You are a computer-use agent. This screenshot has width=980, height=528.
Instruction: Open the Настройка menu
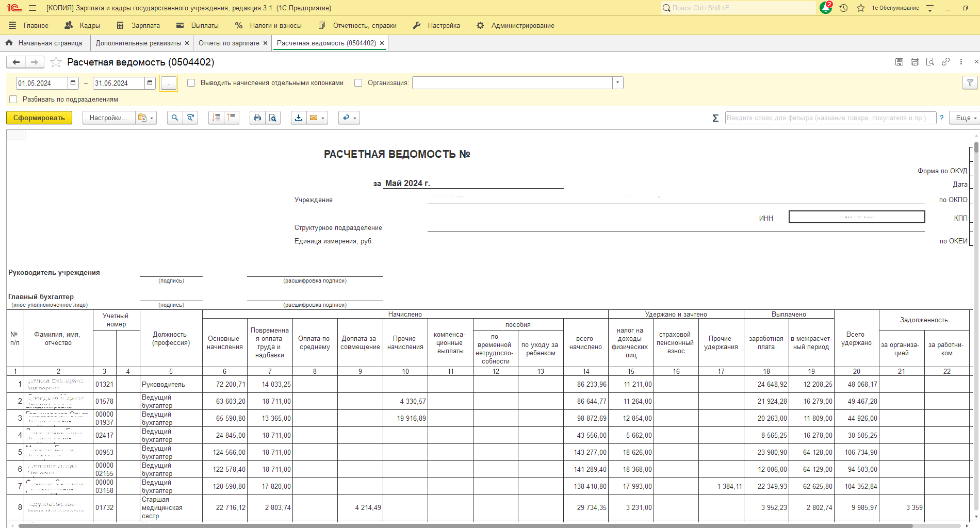point(436,25)
